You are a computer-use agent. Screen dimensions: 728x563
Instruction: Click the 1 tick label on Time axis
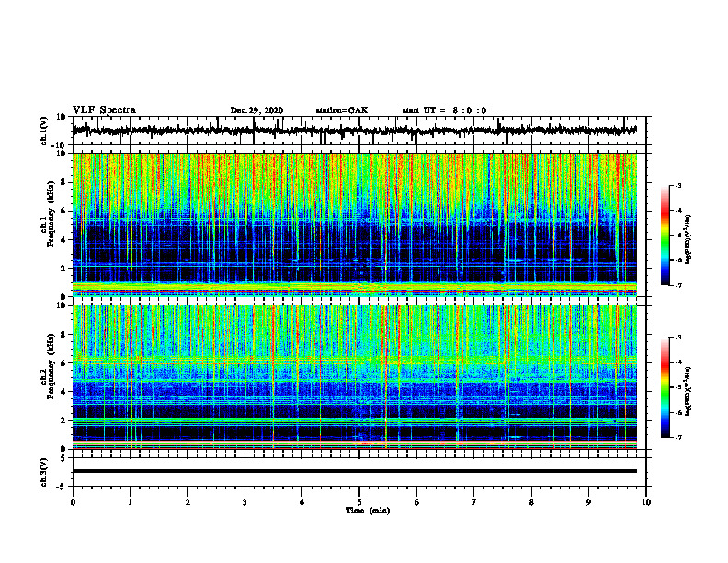point(130,502)
